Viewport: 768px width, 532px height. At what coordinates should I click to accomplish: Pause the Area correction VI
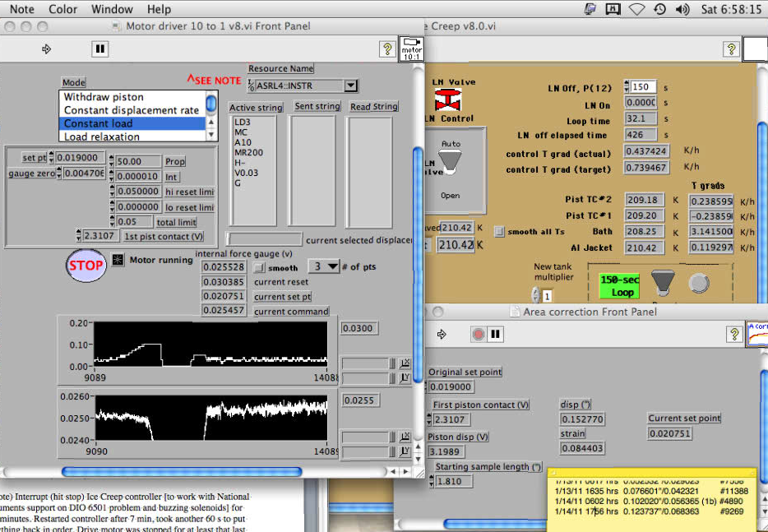point(495,335)
